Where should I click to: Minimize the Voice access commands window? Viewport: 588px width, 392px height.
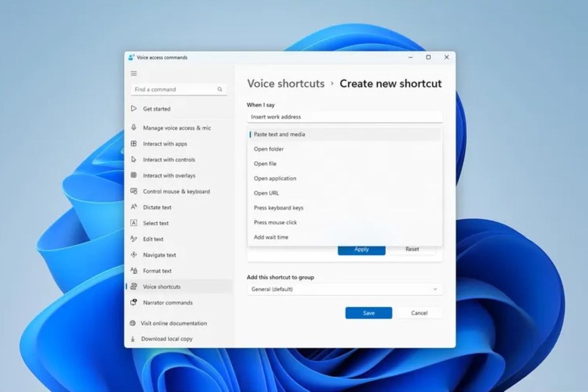click(x=410, y=57)
